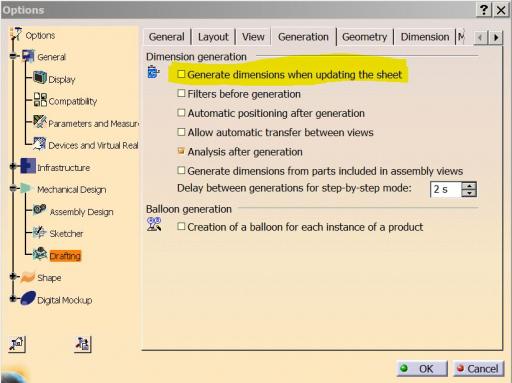Enable Generate dimensions when updating the sheet
Image resolution: width=512 pixels, height=383 pixels.
(181, 74)
